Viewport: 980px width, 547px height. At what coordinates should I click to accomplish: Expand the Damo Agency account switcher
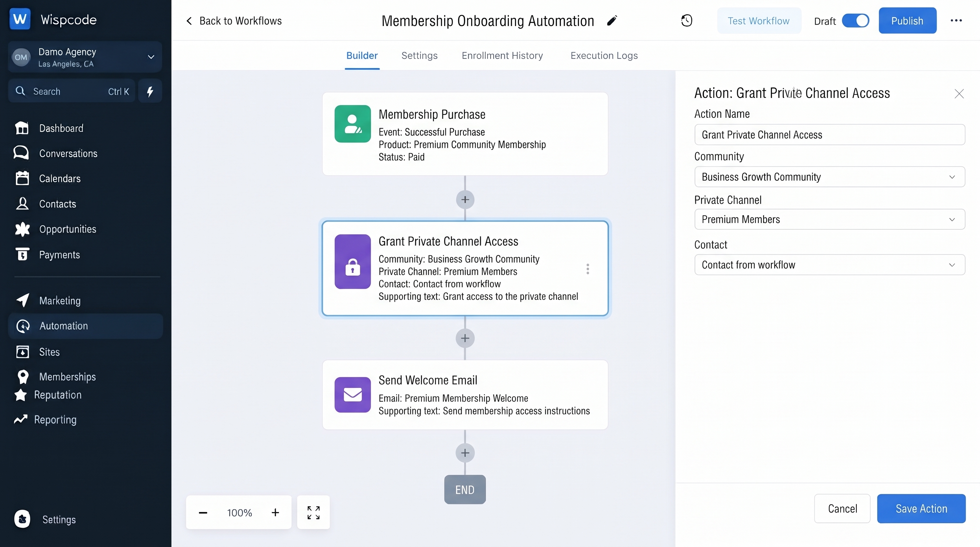[x=85, y=57]
